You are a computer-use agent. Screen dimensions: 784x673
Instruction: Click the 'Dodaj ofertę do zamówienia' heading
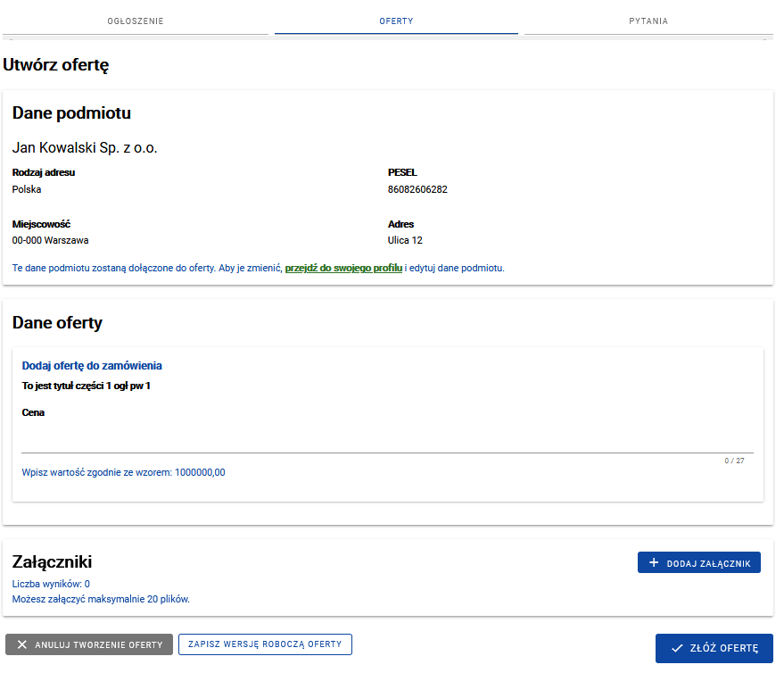click(x=92, y=366)
